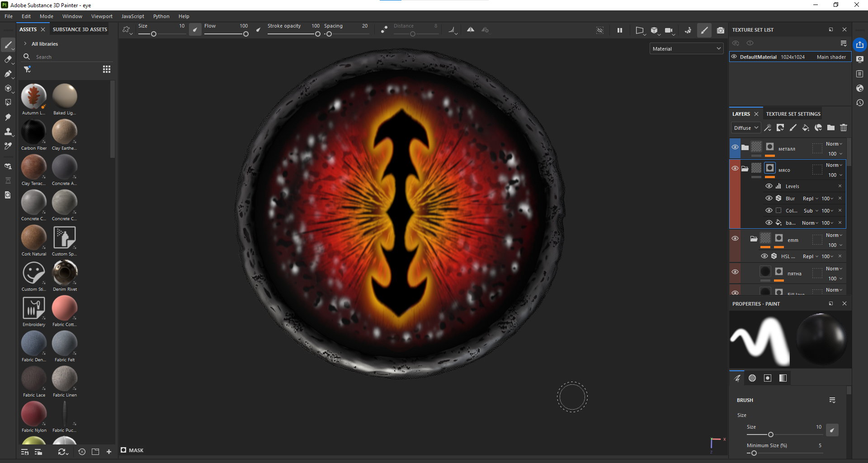868x463 pixels.
Task: Switch to Substance 3D Assets tab
Action: coord(80,29)
